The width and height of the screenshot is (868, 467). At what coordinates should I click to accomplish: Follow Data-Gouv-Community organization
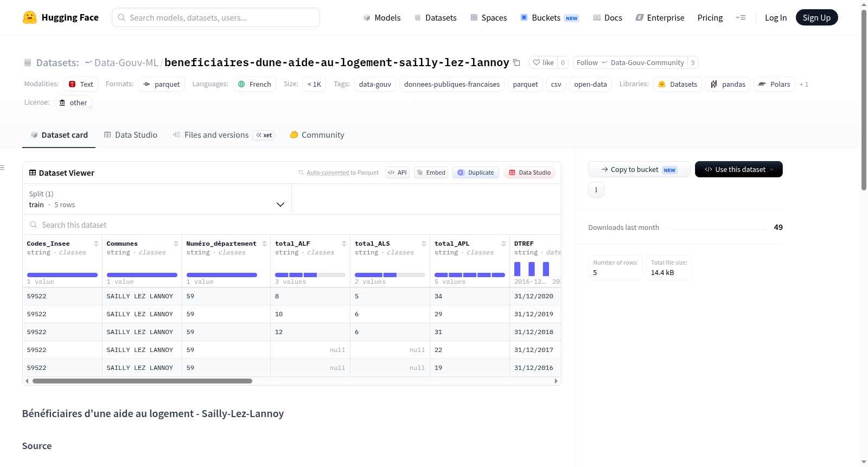[x=630, y=62]
